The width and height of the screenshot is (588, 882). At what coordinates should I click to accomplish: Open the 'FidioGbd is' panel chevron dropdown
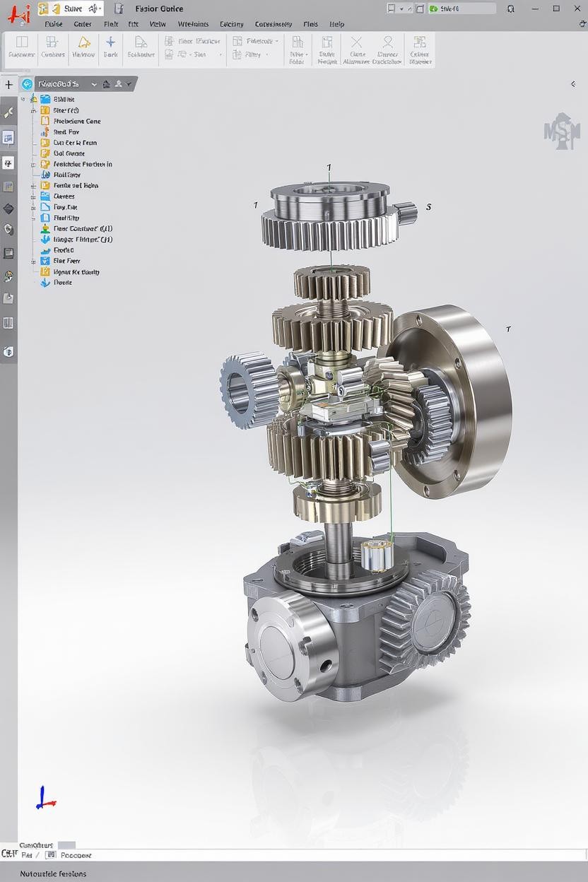coord(93,84)
